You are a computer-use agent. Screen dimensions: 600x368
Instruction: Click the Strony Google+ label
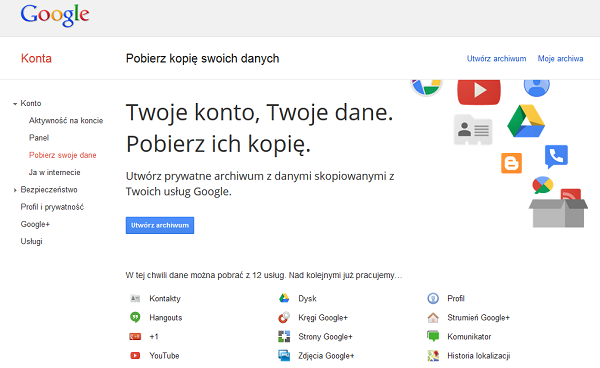tap(325, 337)
